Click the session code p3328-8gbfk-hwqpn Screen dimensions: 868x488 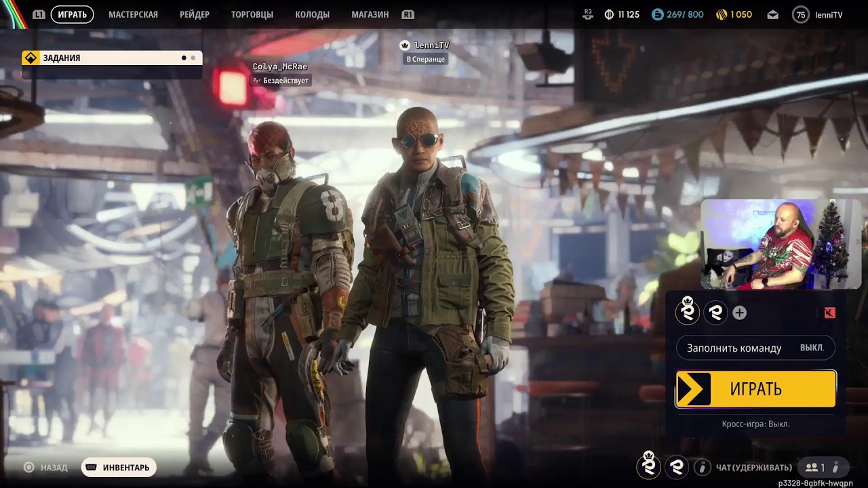pos(816,483)
